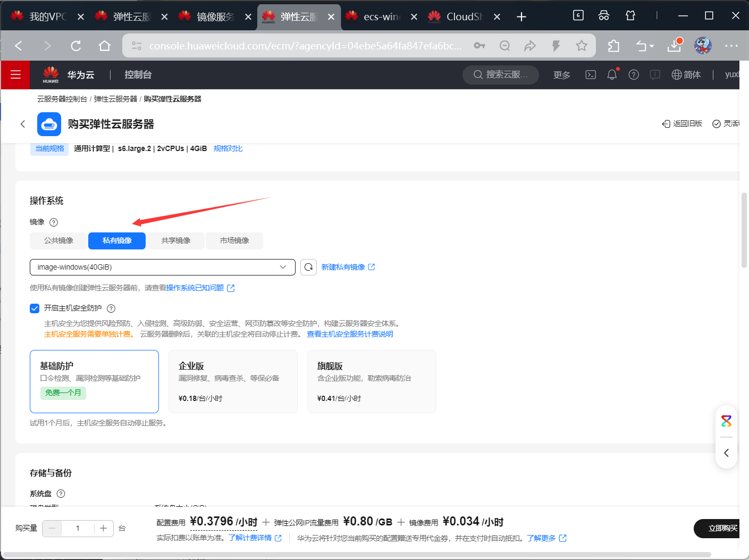This screenshot has height=560, width=749.
Task: Open 了解更多 link in footer
Action: 546,538
